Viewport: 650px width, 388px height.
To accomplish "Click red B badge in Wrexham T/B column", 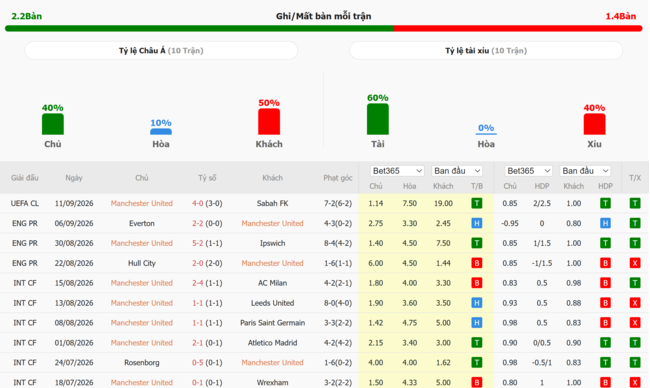I will pos(477,383).
